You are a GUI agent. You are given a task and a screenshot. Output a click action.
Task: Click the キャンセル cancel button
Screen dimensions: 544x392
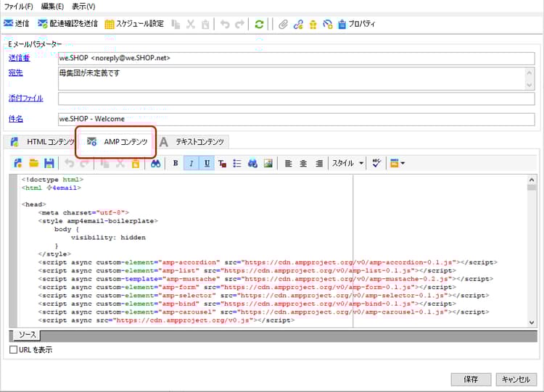point(516,379)
